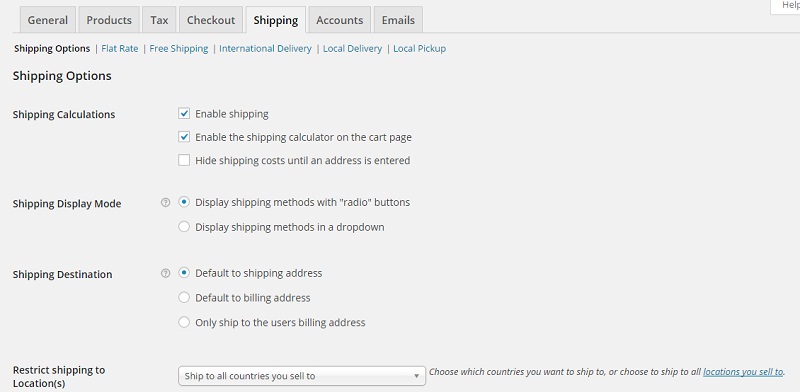Click the Shipping Options heading
The image size is (800, 392).
[x=62, y=76]
